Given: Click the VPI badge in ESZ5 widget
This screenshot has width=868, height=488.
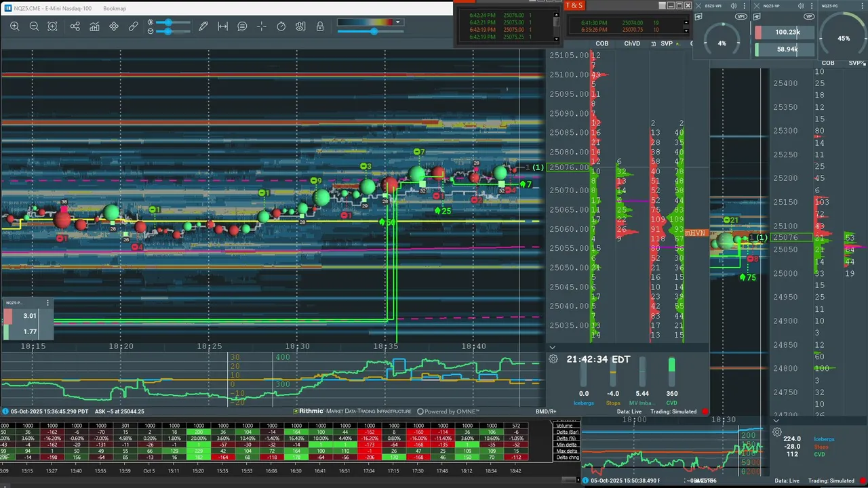Looking at the screenshot, I should pyautogui.click(x=741, y=16).
